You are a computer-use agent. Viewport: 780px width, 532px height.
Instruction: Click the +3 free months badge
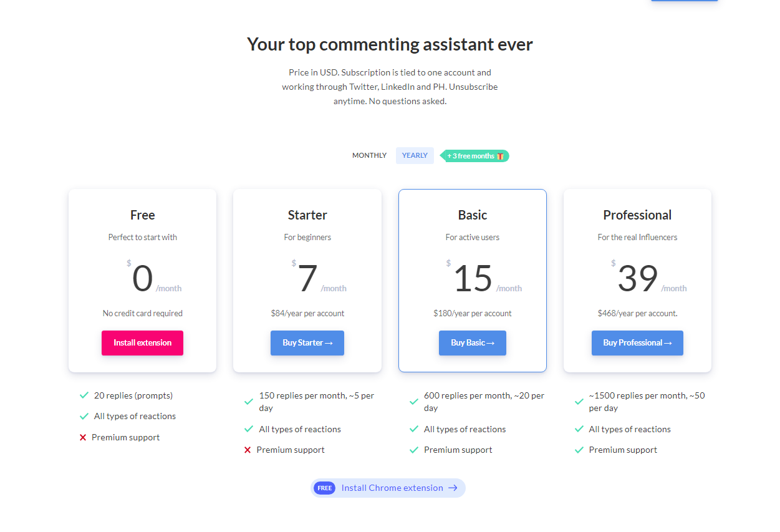[474, 156]
